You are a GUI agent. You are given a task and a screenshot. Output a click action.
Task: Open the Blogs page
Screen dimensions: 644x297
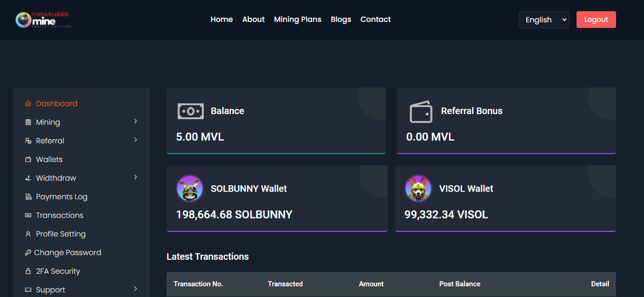point(341,20)
